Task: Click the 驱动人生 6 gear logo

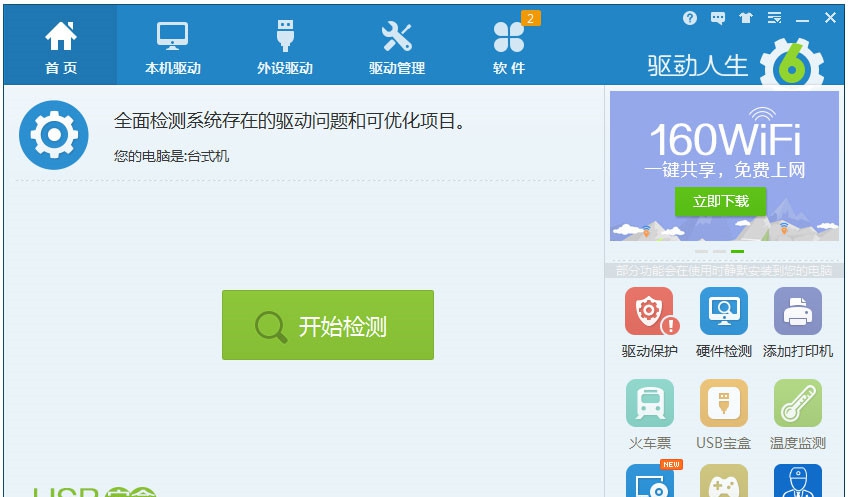Action: (792, 63)
